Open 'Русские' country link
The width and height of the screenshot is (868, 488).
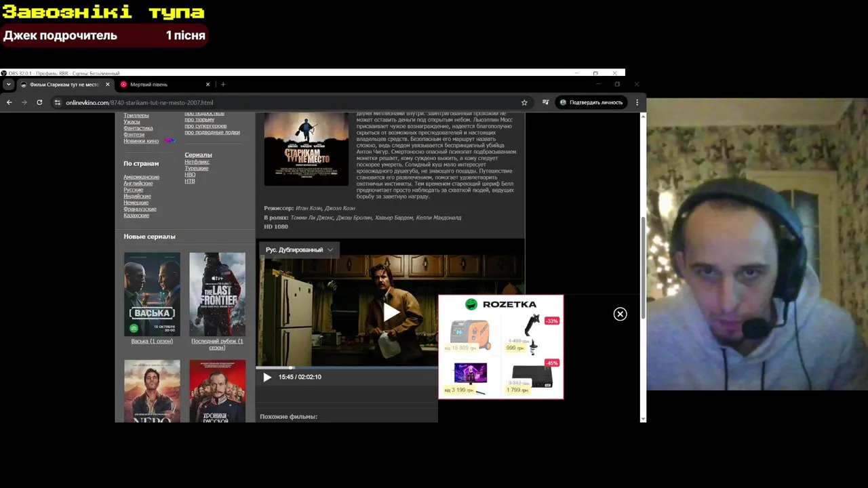(x=133, y=190)
